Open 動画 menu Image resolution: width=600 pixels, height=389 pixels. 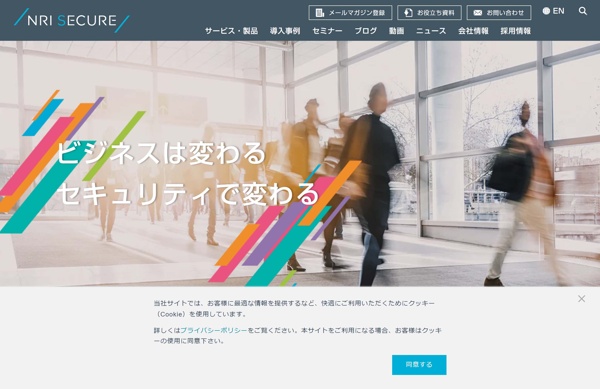[396, 31]
